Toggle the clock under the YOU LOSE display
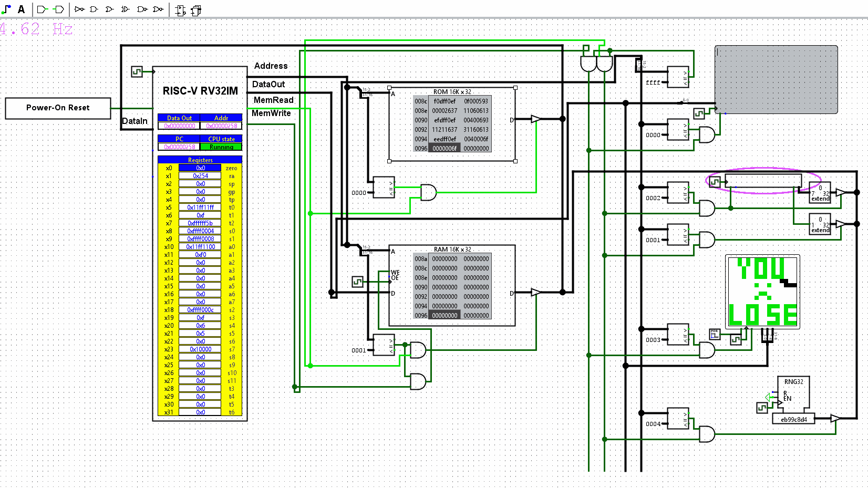Screen dimensions: 868x488 pos(736,339)
